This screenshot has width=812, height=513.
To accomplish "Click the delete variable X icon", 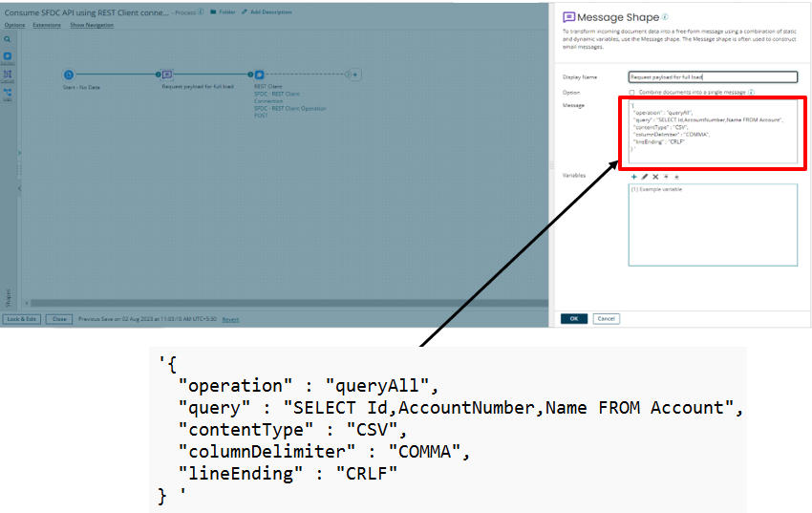I will tap(654, 177).
